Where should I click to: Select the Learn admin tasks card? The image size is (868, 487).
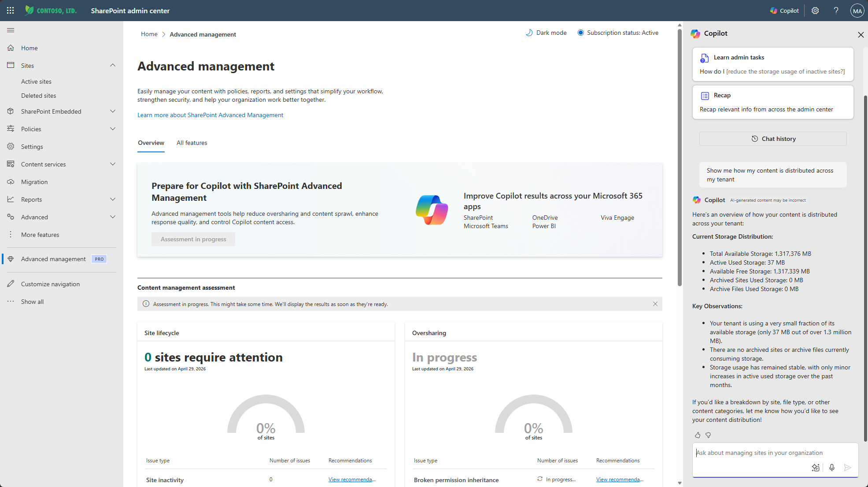click(773, 64)
